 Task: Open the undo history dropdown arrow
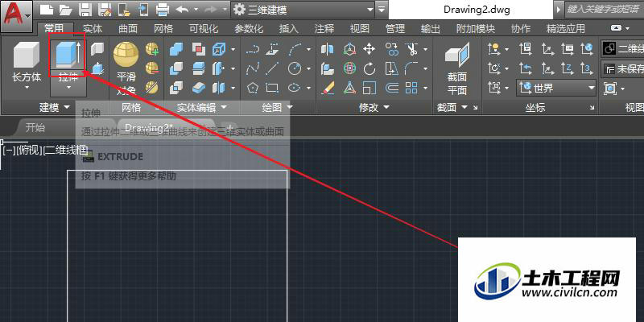tap(196, 10)
